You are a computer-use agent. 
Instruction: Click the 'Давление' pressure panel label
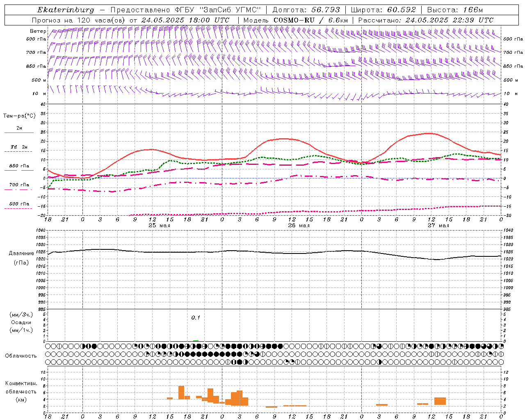(21, 253)
